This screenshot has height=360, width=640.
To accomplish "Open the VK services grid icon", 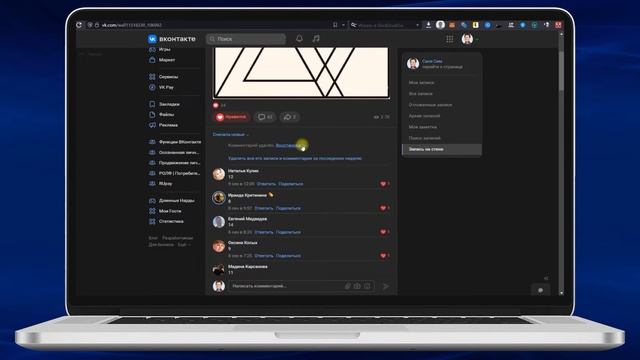I will [x=449, y=39].
